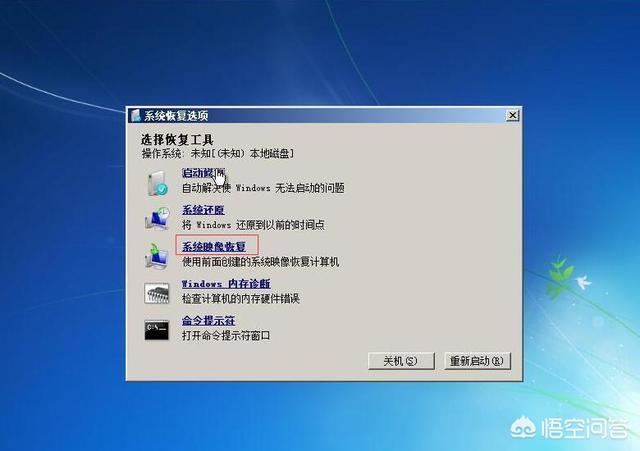Click the 关机(S) shutdown button
The width and height of the screenshot is (640, 451).
401,361
